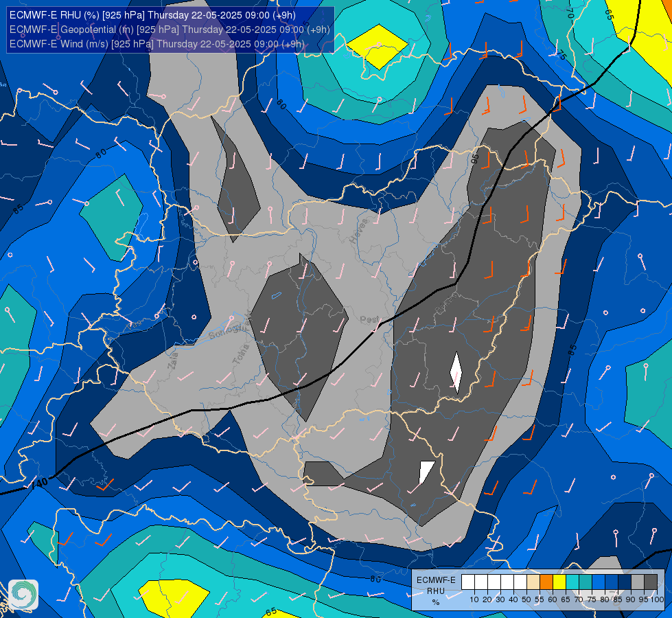Click the 140 geopotential contour label
This screenshot has width=672, height=618.
39,483
